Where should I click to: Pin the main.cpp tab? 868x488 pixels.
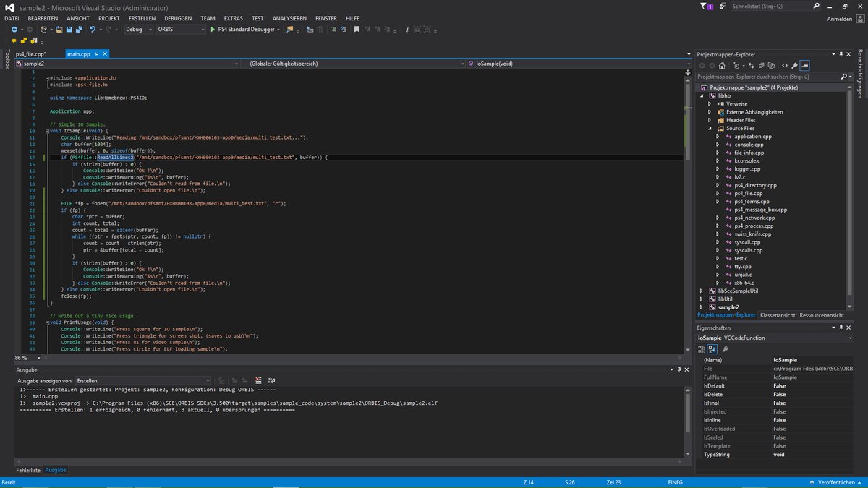(96, 54)
